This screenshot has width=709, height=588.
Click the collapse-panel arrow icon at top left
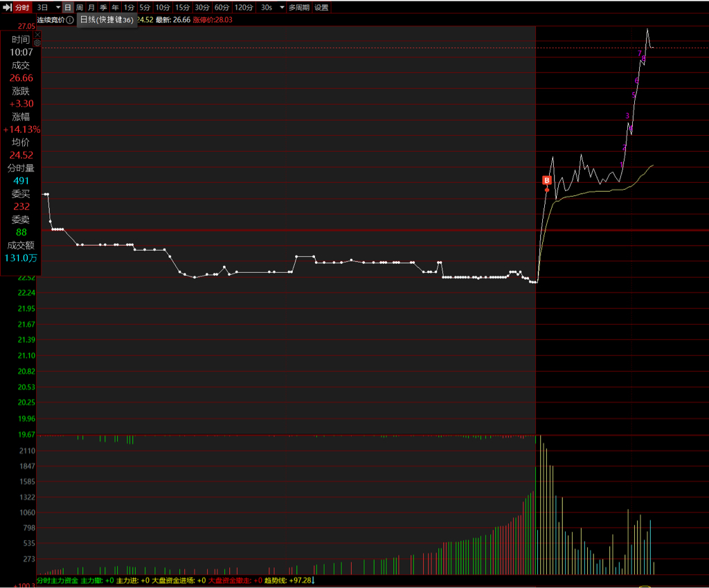(7, 7)
